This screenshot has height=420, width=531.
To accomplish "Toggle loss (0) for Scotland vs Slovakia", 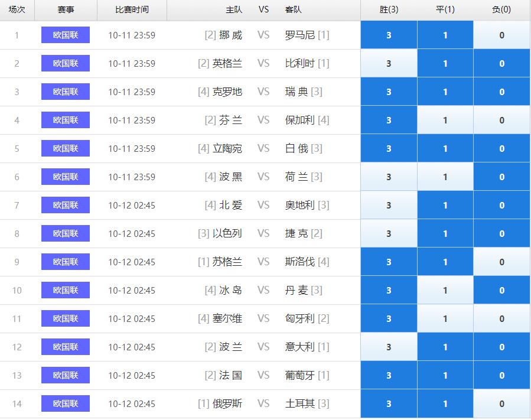I will [502, 262].
